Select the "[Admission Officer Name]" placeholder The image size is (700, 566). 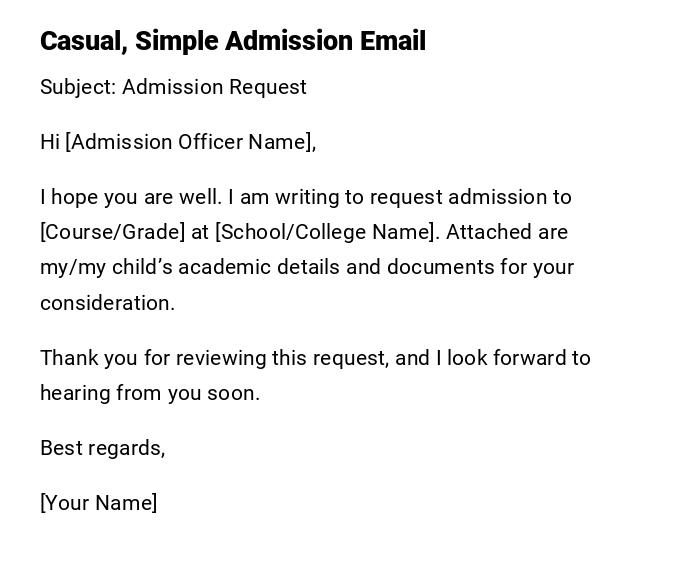pyautogui.click(x=189, y=142)
